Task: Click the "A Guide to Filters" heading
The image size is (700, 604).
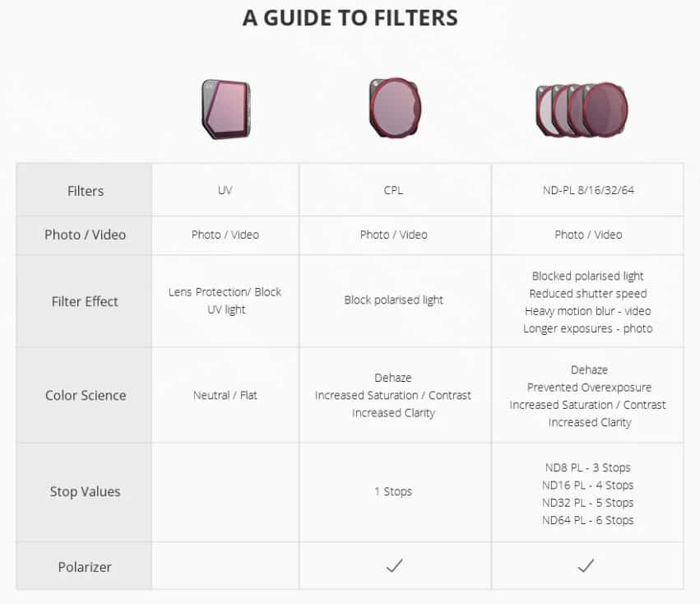Action: click(350, 17)
